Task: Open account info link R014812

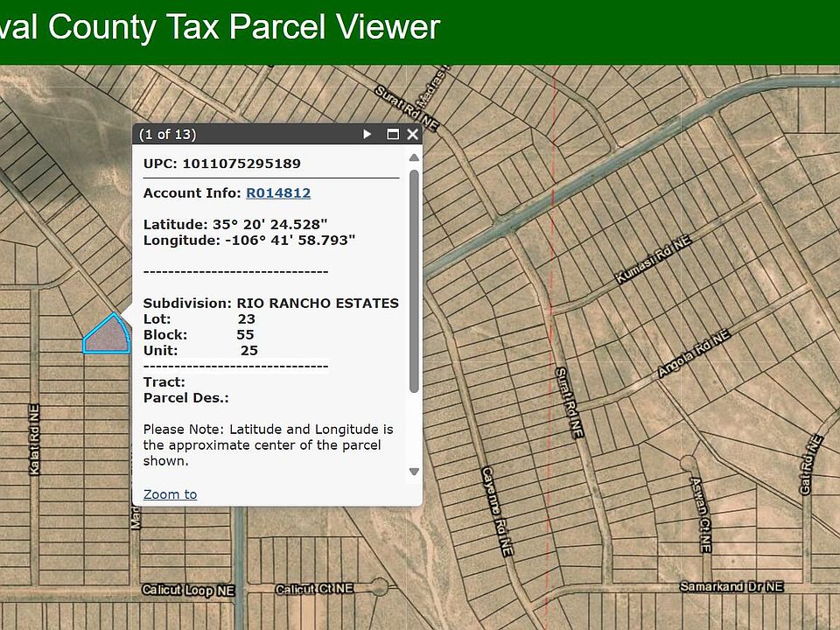Action: [278, 192]
